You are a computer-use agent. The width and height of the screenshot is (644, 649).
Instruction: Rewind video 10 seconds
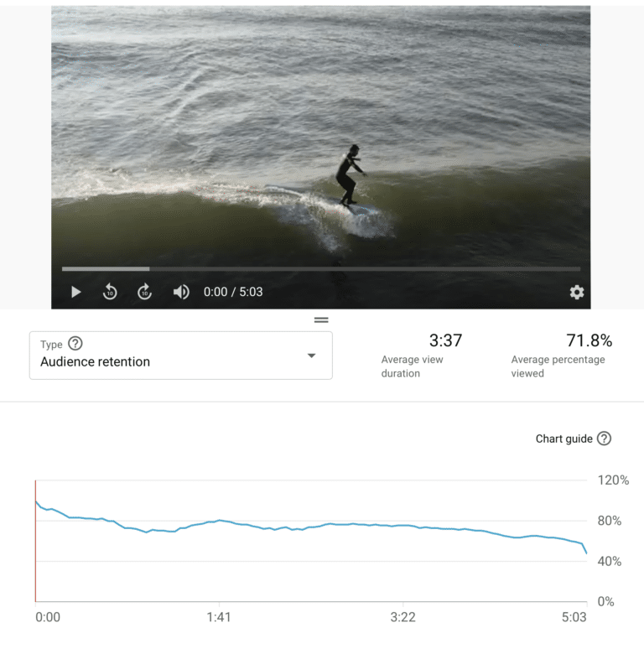click(x=110, y=292)
